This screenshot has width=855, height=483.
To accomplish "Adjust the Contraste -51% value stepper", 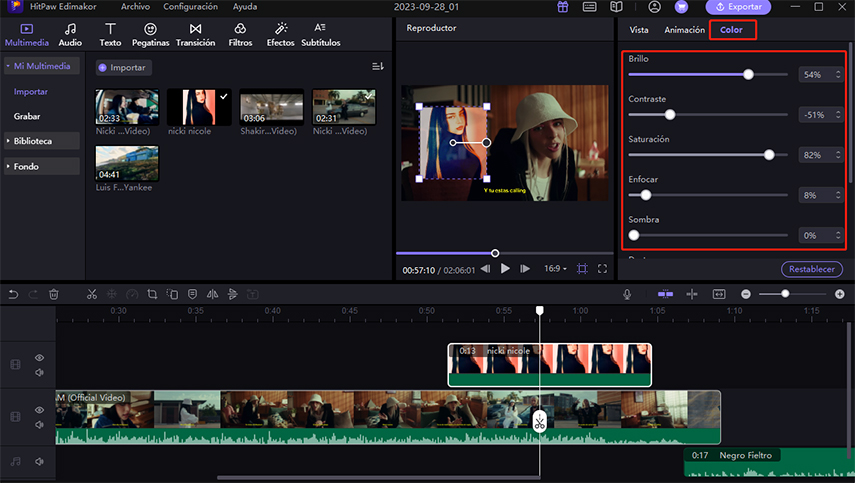I will pyautogui.click(x=838, y=115).
